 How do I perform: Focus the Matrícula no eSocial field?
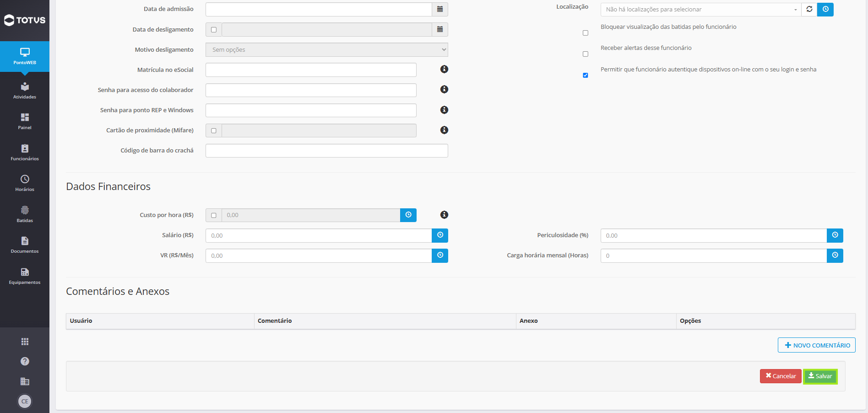[x=311, y=70]
